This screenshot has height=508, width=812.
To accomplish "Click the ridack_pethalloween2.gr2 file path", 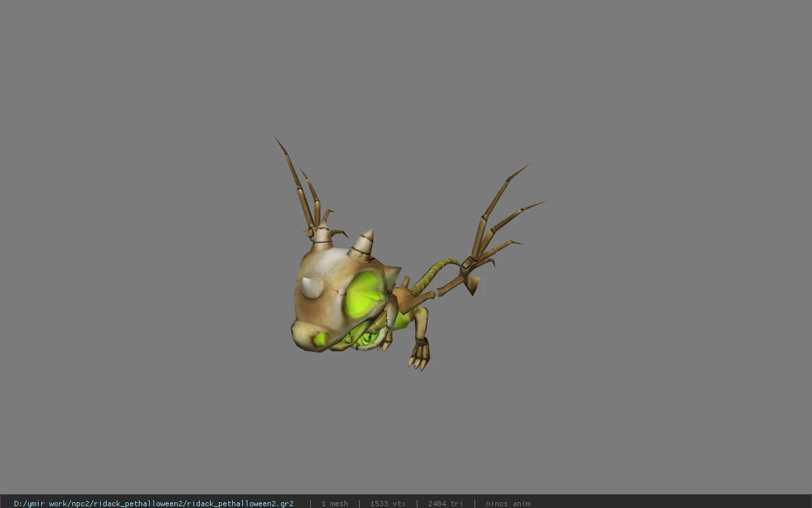I will pyautogui.click(x=154, y=504).
